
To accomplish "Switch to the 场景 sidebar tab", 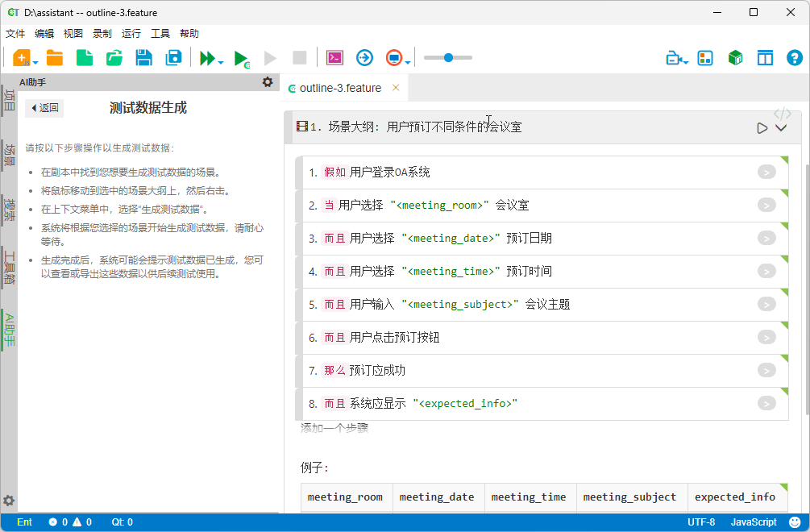I will pyautogui.click(x=10, y=155).
